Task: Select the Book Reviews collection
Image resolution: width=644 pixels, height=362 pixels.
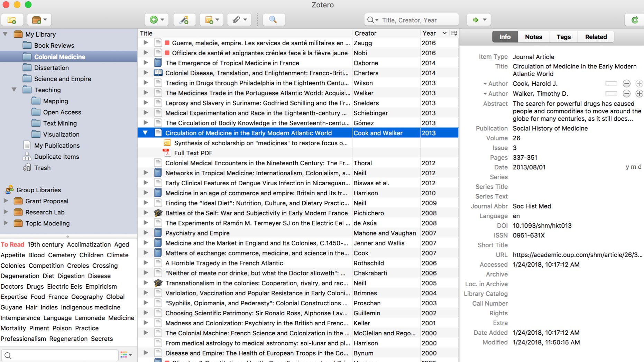Action: pyautogui.click(x=54, y=45)
